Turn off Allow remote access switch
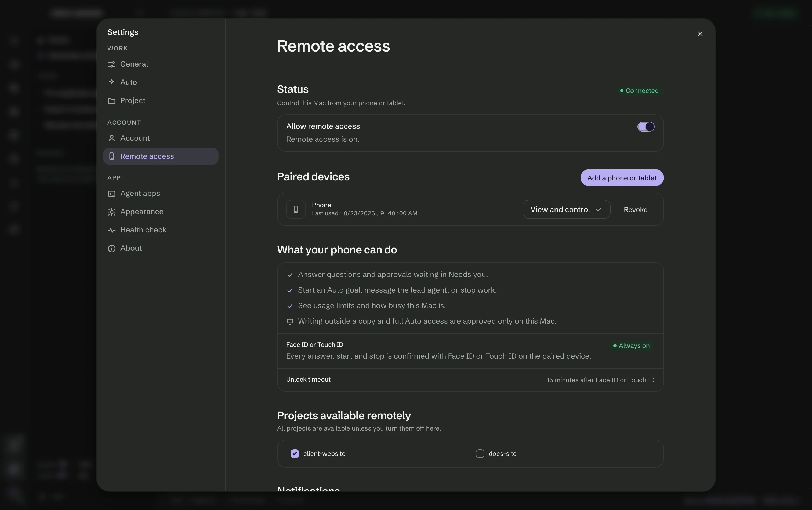Viewport: 812px width, 510px height. point(646,127)
